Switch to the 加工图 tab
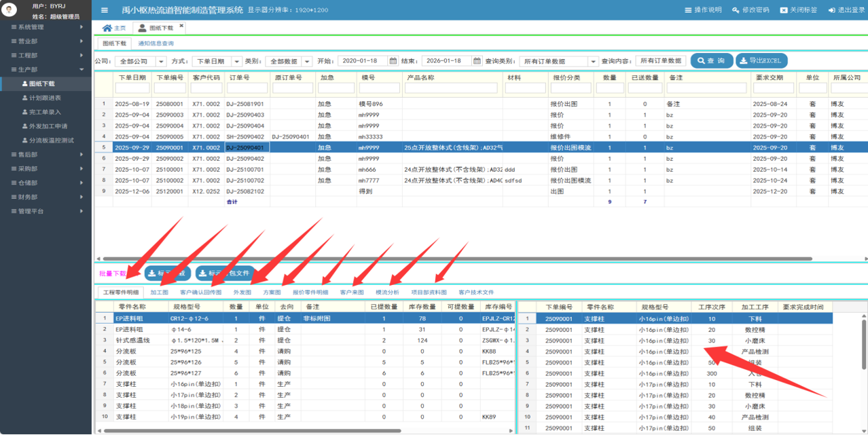Image resolution: width=868 pixels, height=435 pixels. click(159, 292)
